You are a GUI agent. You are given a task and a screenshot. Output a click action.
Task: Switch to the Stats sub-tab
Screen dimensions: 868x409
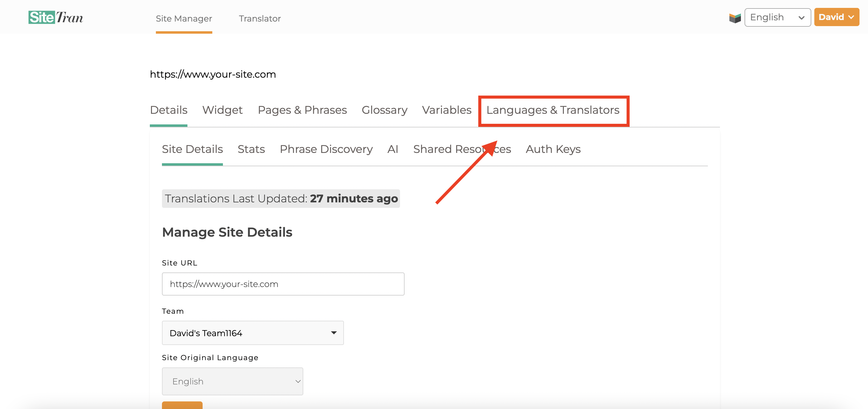(x=251, y=149)
